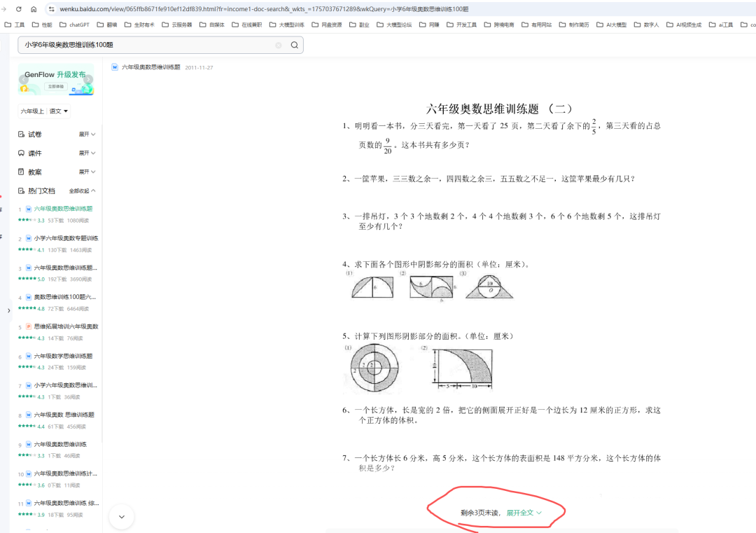Screen dimensions: 756x533
Task: Click the 试卷 document icon in the sidebar
Action: (21, 134)
